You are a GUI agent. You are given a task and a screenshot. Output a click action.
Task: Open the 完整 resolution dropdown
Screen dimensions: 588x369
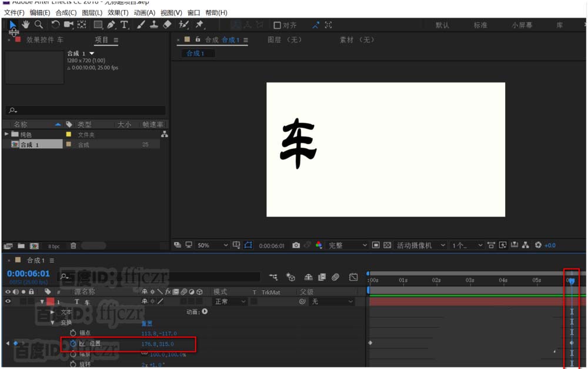[x=348, y=245]
